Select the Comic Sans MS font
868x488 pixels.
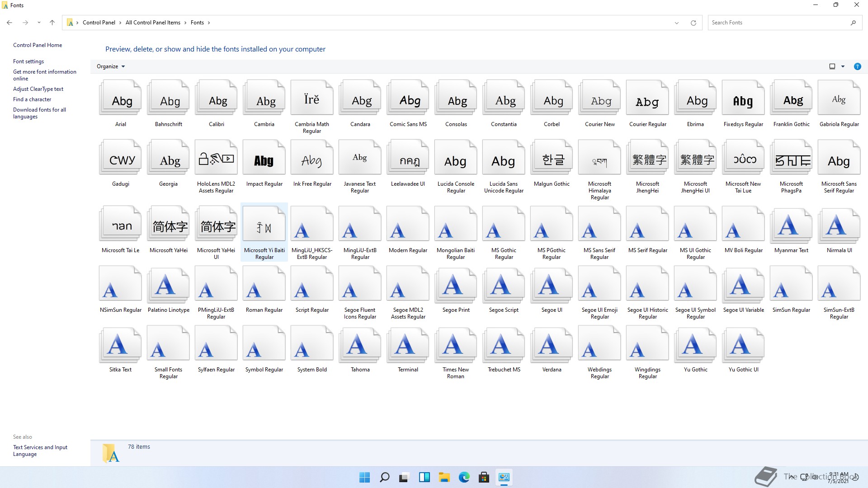(408, 98)
